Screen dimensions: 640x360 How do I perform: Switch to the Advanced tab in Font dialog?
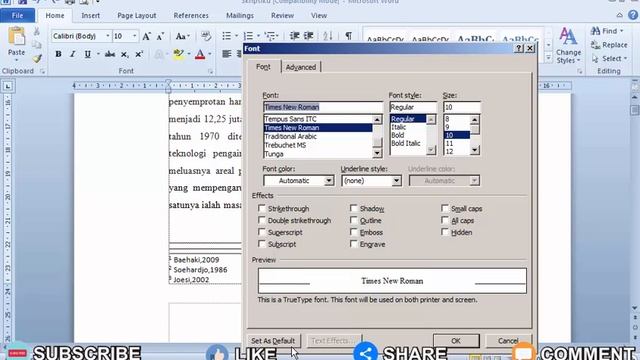[x=301, y=67]
